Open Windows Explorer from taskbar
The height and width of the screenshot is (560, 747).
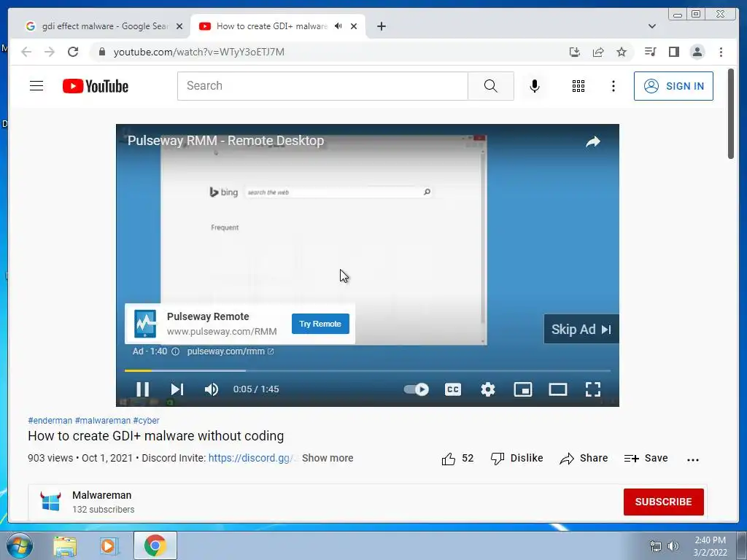click(65, 546)
